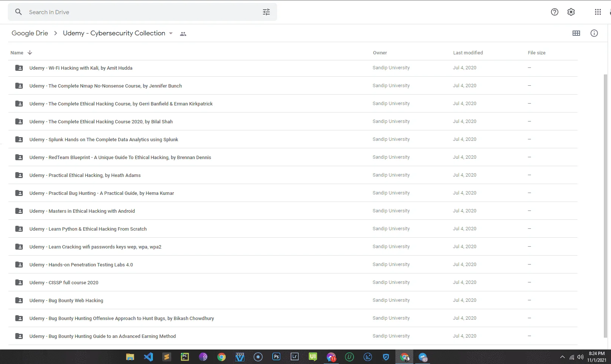Select Bug Bounty Hunting Guide Advanced Earning Method
The height and width of the screenshot is (364, 611).
pos(293,336)
